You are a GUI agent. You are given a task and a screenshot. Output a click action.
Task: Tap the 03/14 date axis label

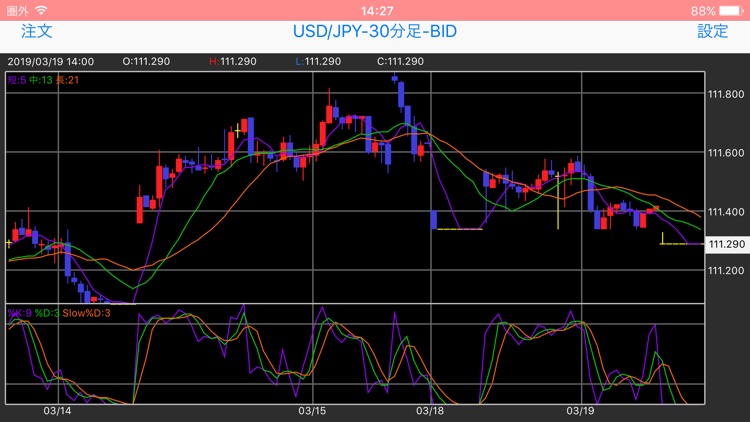tap(57, 411)
